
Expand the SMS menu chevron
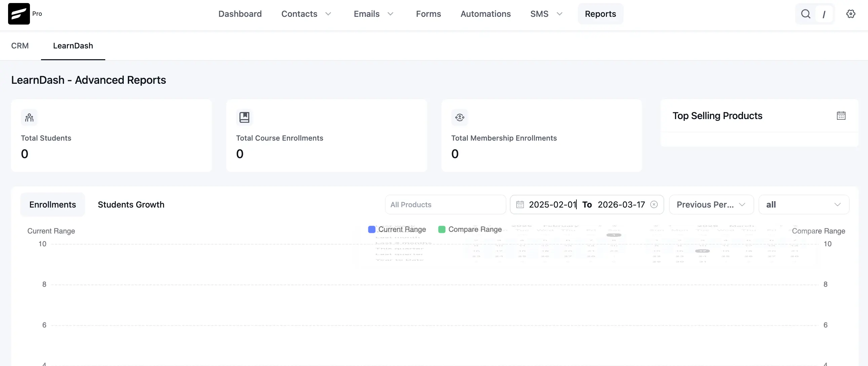click(x=560, y=14)
